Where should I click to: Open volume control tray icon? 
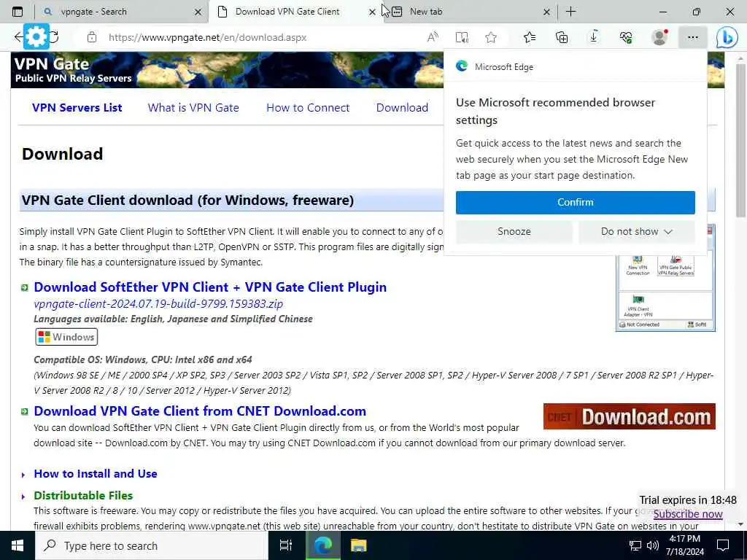pyautogui.click(x=653, y=545)
